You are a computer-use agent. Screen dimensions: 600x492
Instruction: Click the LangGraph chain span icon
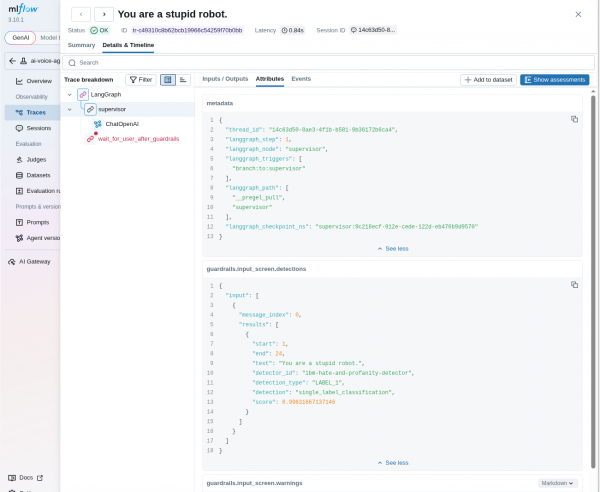click(x=83, y=94)
